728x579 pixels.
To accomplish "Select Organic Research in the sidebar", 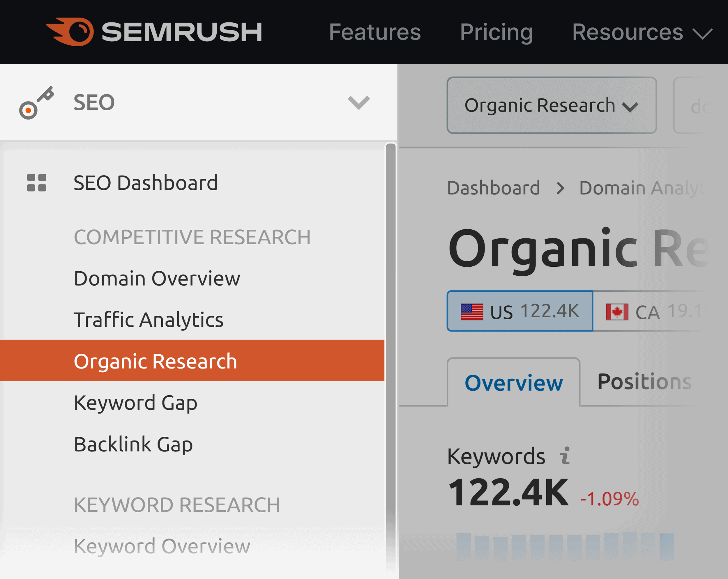I will click(192, 361).
